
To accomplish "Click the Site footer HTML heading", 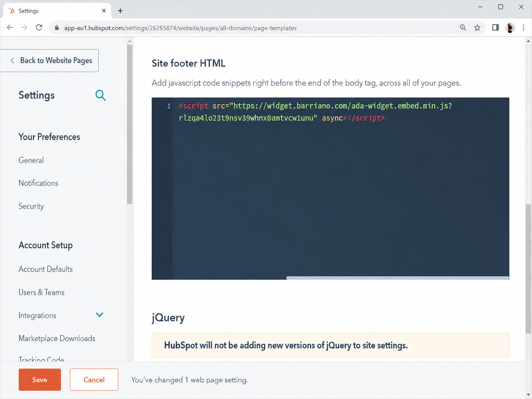I will coord(188,63).
